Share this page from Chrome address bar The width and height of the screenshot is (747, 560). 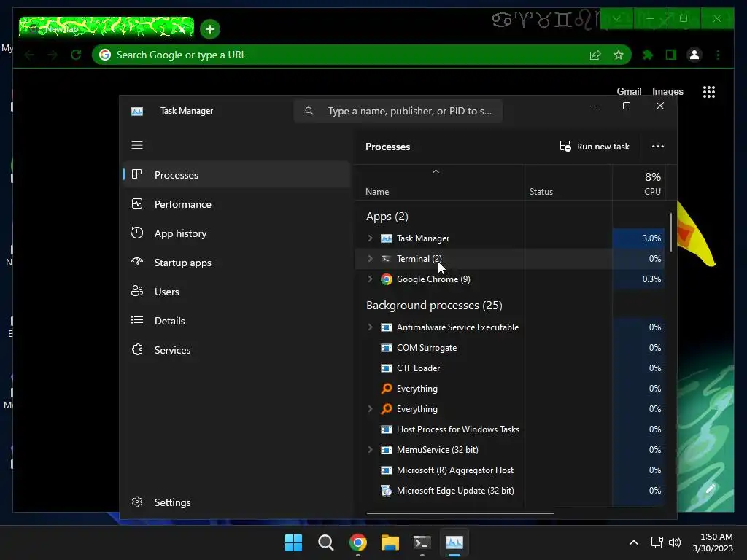[x=595, y=55]
